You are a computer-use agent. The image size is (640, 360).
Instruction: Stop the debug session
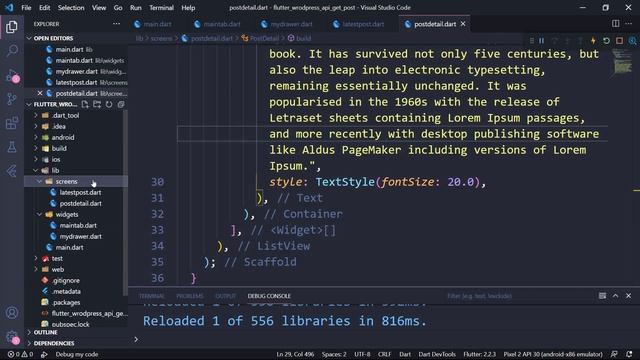[619, 40]
